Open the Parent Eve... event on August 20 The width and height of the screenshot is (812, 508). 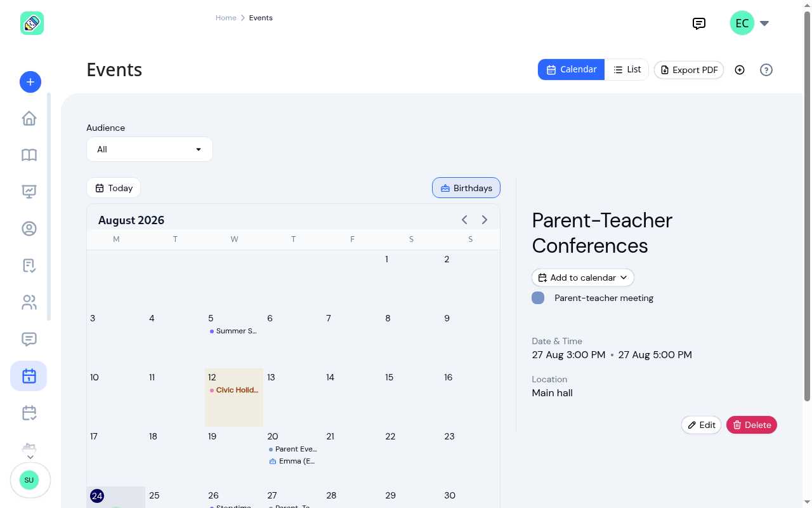coord(292,449)
